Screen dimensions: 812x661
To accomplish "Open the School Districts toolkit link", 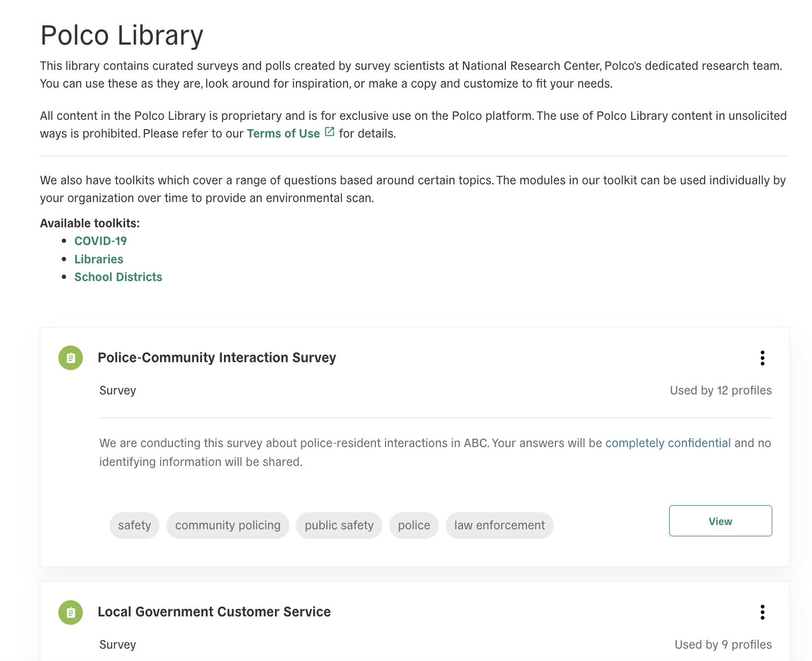I will (118, 277).
